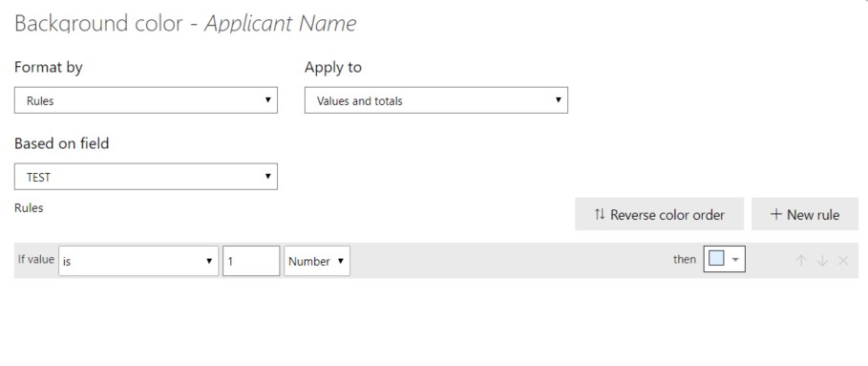Open the Format by Rules dropdown

point(145,100)
